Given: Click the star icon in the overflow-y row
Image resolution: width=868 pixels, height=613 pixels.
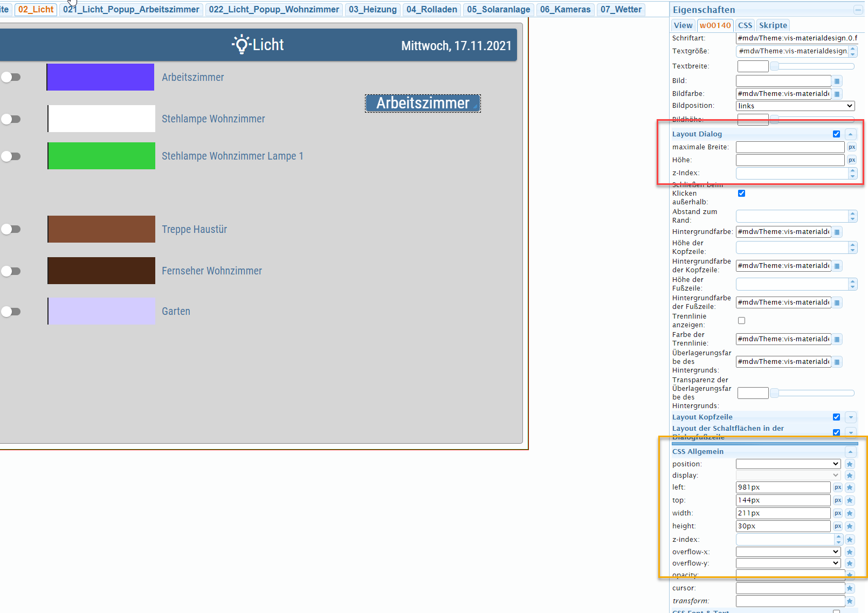Looking at the screenshot, I should 850,563.
